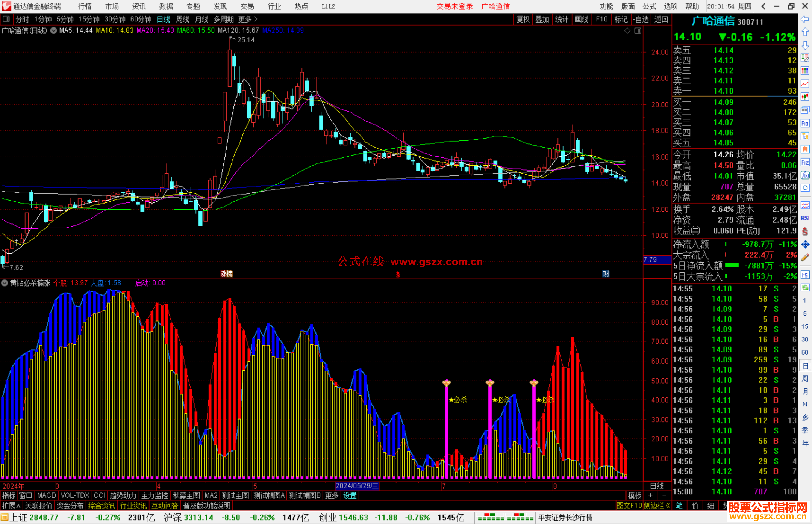Image resolution: width=812 pixels, height=524 pixels.
Task: Click the 复权 button
Action: [523, 19]
